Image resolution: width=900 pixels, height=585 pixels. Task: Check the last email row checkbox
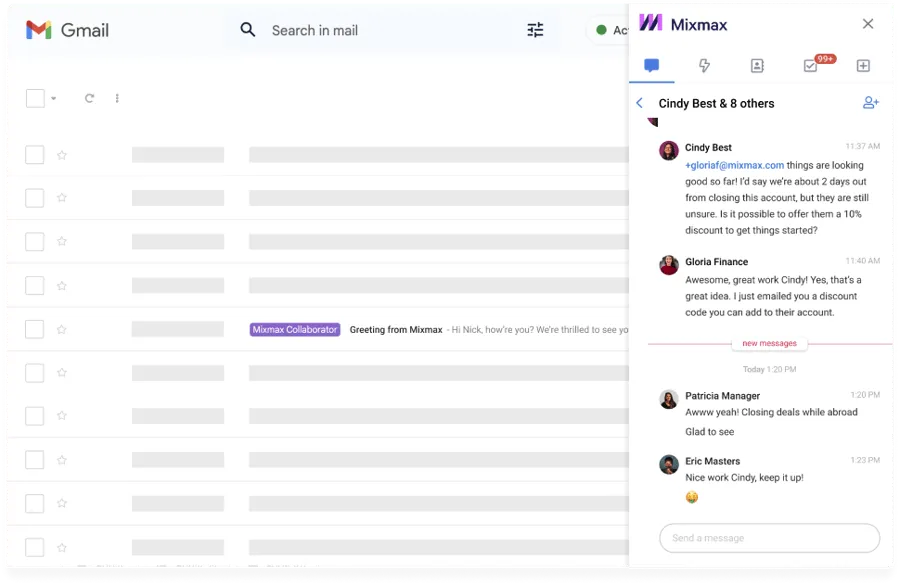coord(34,547)
